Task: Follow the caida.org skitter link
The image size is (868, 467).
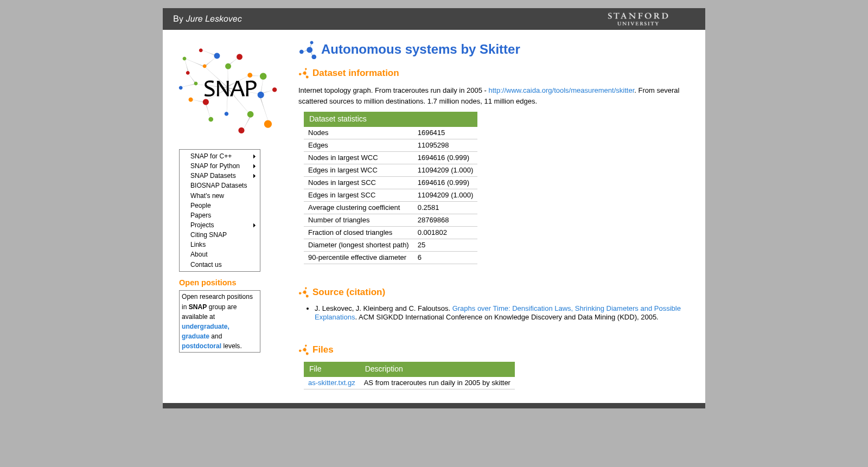Action: point(561,91)
